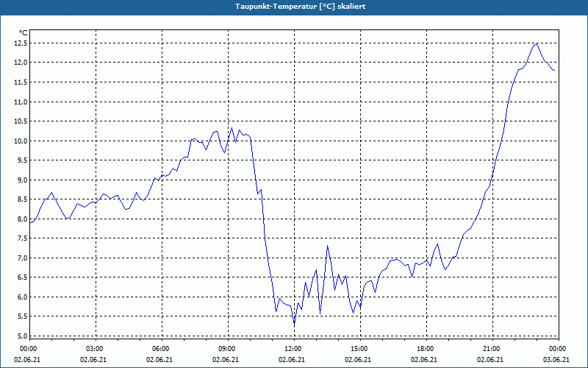The width and height of the screenshot is (588, 368).
Task: Click the 15:00 time label
Action: 360,349
